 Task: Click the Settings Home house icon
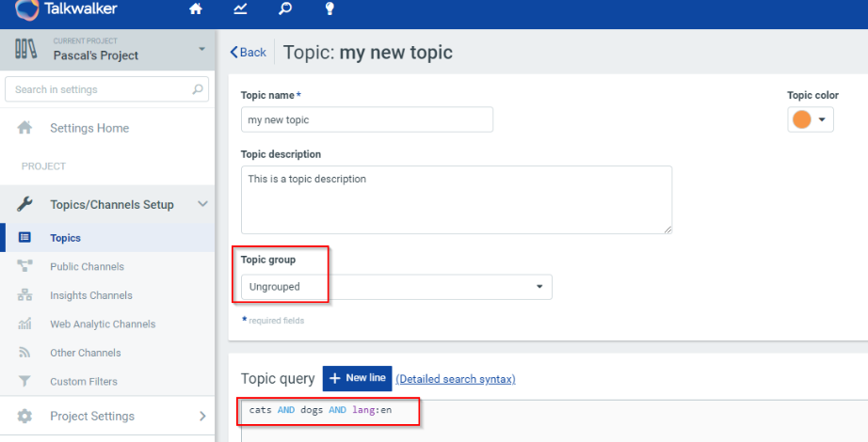pyautogui.click(x=25, y=128)
